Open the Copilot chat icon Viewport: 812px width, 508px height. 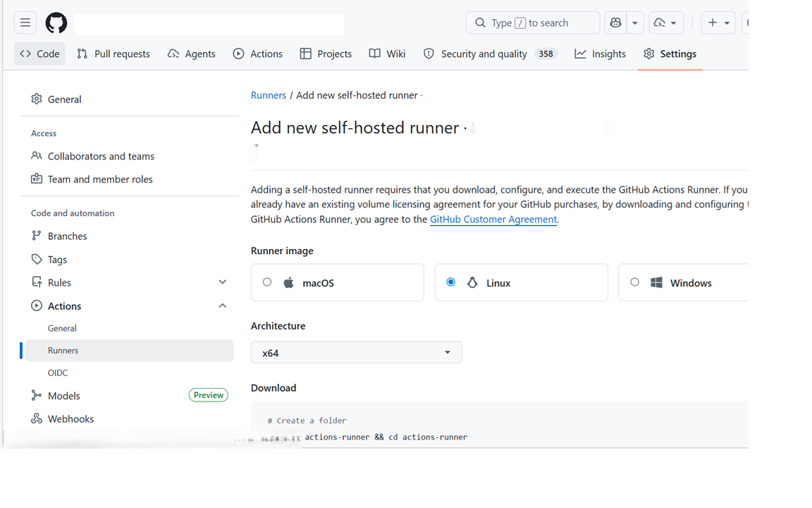tap(615, 23)
